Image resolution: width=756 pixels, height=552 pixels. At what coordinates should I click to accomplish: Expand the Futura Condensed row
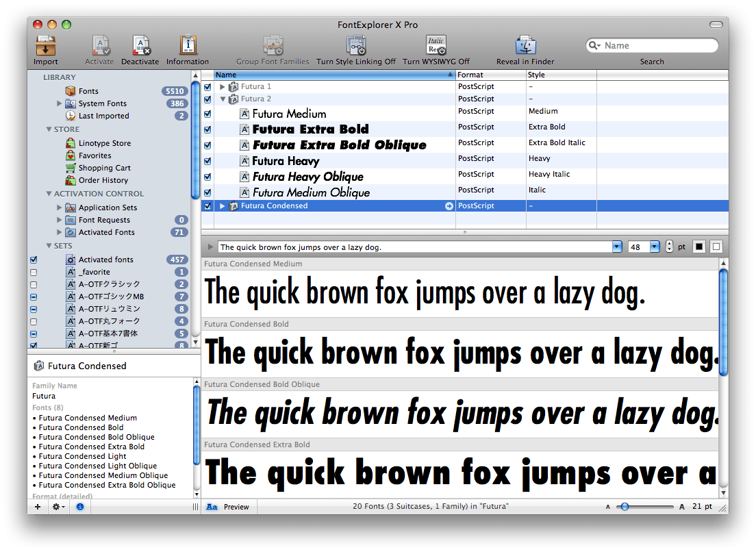click(x=223, y=206)
